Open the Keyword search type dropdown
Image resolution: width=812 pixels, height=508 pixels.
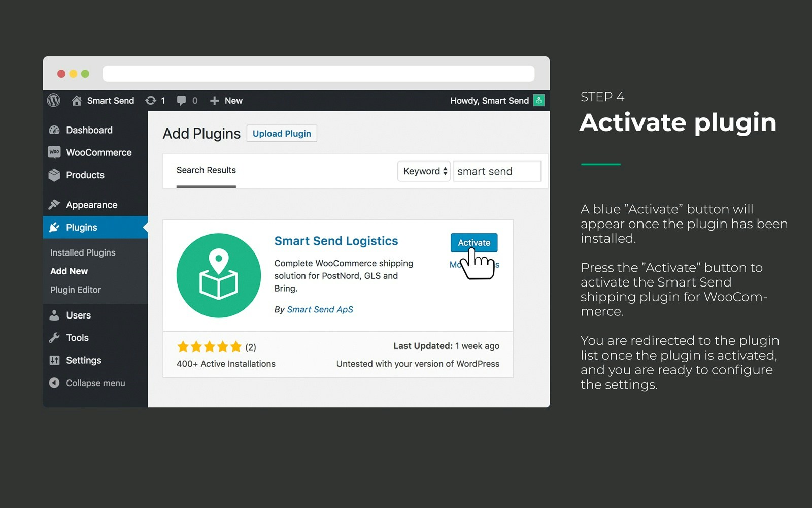point(424,171)
